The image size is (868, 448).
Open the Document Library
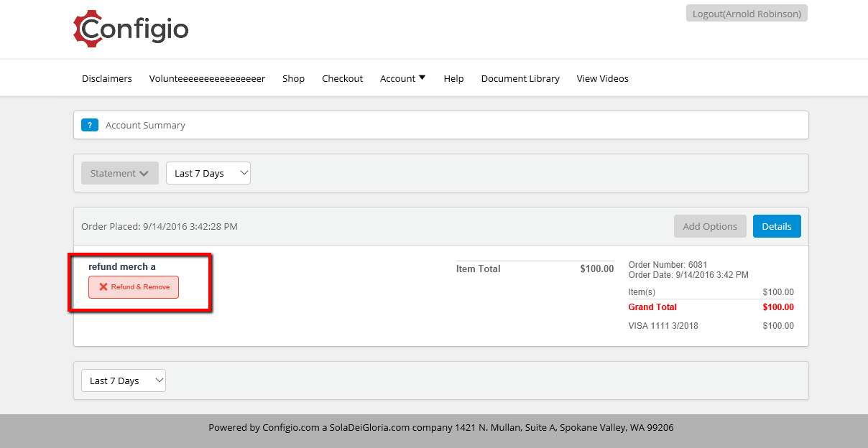(520, 79)
